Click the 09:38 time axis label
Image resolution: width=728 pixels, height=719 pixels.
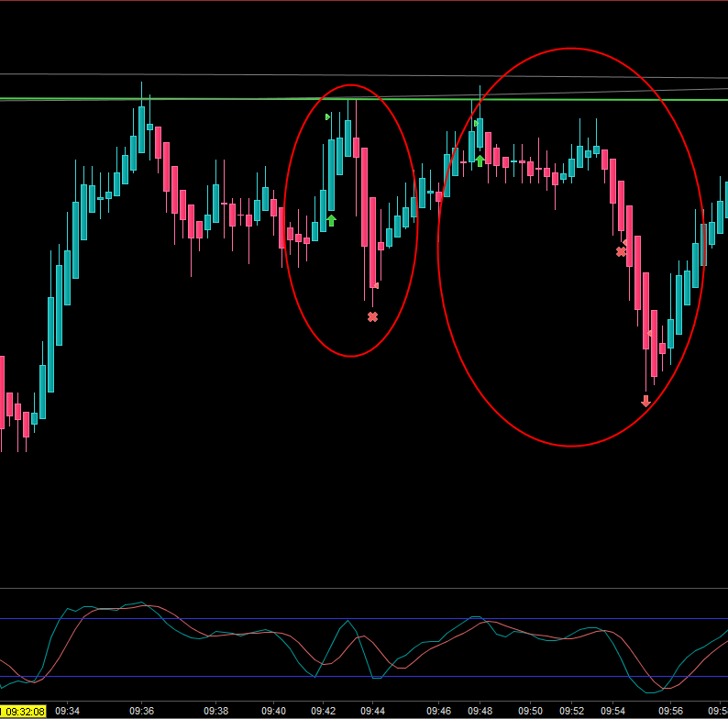(x=215, y=711)
